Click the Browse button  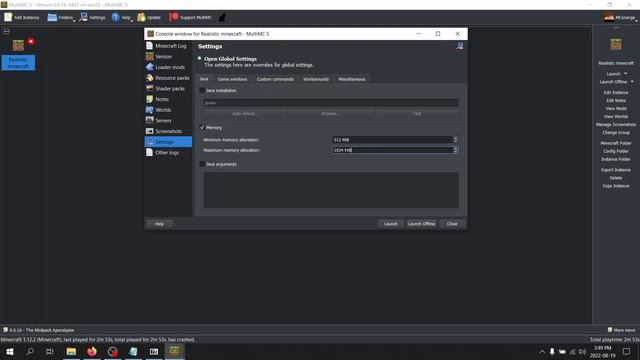click(x=330, y=113)
